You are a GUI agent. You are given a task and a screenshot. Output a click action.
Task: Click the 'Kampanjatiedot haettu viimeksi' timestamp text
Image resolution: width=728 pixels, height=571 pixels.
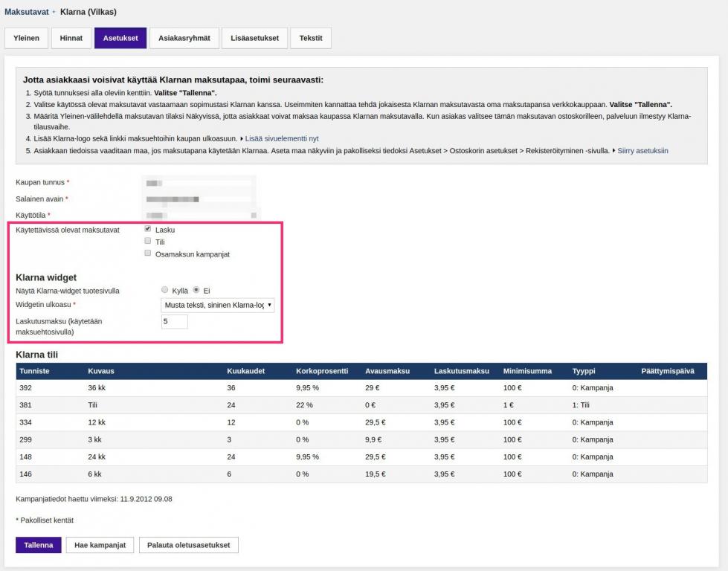tap(94, 499)
